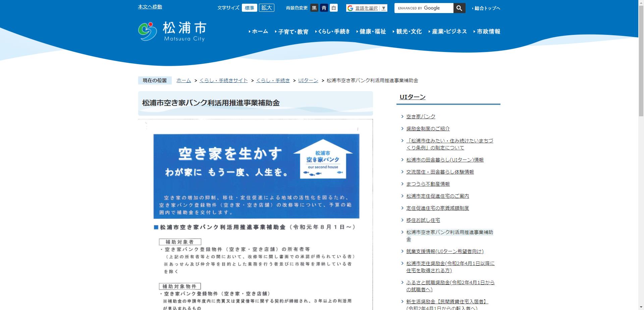Click 総合トップへ in the top bar

click(486, 8)
